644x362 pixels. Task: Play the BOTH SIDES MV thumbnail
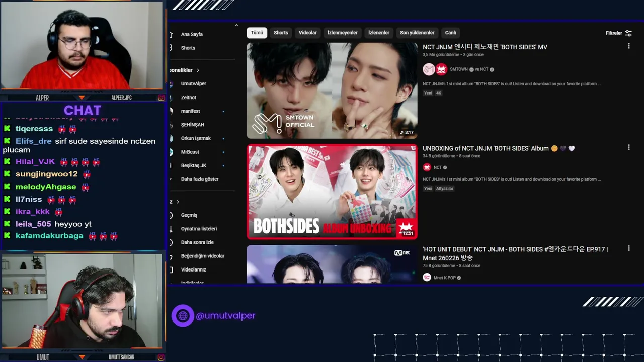(x=332, y=90)
